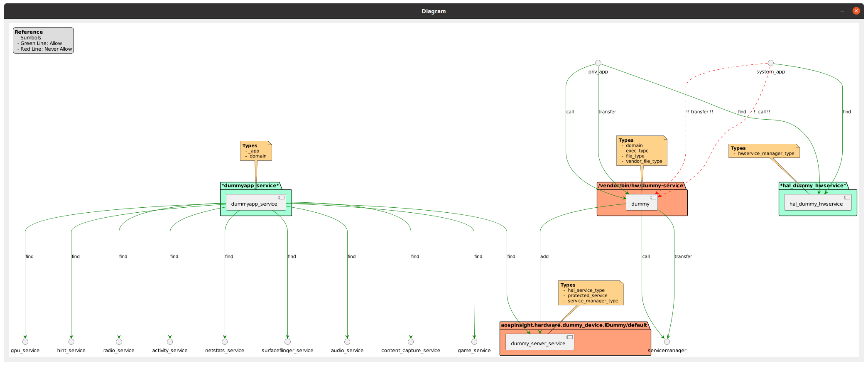
Task: Select the radio_service node circle
Action: click(x=119, y=341)
